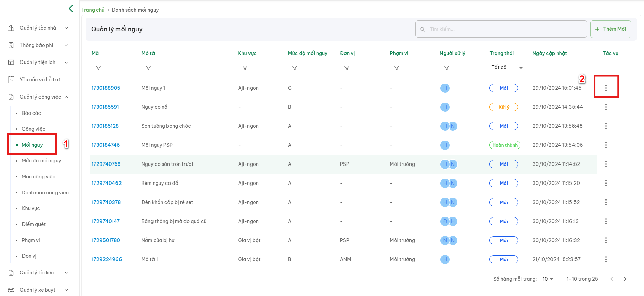This screenshot has height=296, width=644.
Task: Click the Quản lý tài liệu file icon
Action: (11, 273)
